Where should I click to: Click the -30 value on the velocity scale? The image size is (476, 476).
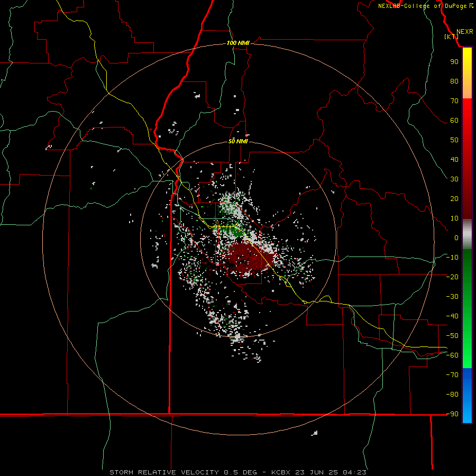pos(452,297)
